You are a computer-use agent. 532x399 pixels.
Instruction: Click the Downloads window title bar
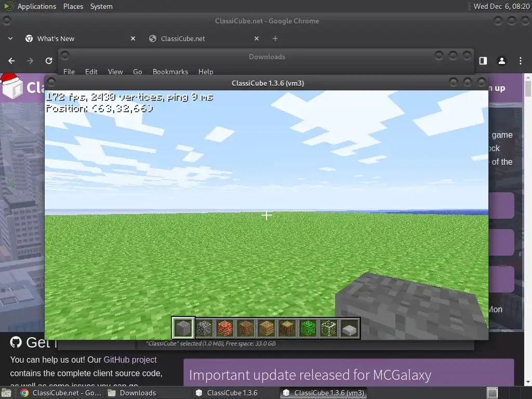(267, 57)
